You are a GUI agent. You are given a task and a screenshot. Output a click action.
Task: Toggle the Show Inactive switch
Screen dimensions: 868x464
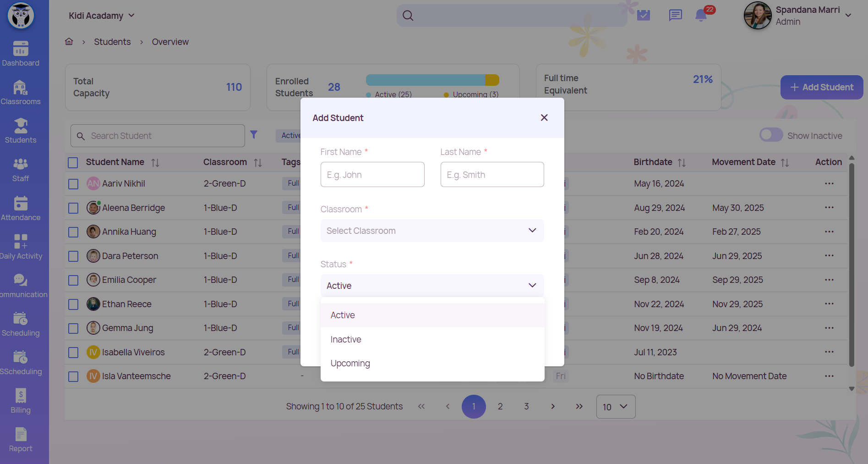[771, 135]
